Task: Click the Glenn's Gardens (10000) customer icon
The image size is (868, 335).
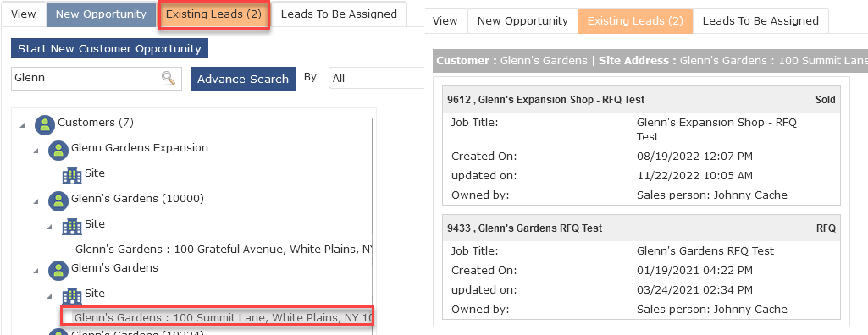Action: [x=58, y=201]
